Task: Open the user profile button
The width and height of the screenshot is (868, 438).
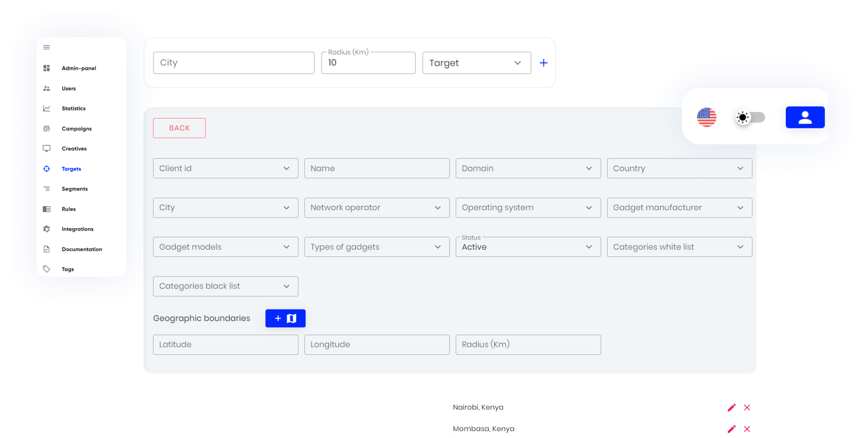Action: (805, 118)
